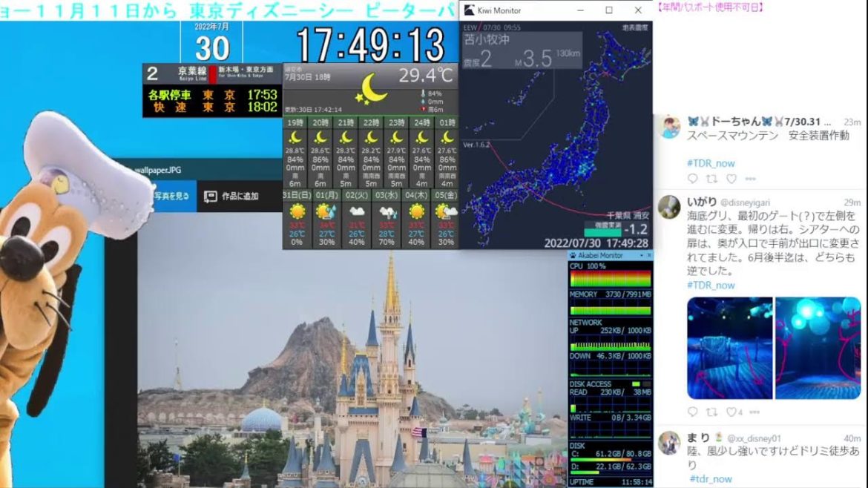This screenshot has height=488, width=868.
Task: Click the retweet icon on いがり's tweet
Action: (712, 412)
